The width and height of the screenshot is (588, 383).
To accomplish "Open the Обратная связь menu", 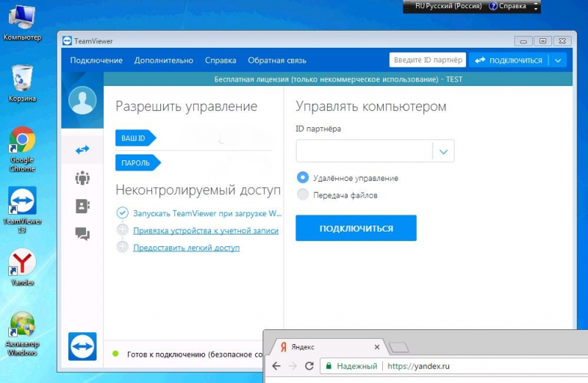I will click(x=277, y=60).
